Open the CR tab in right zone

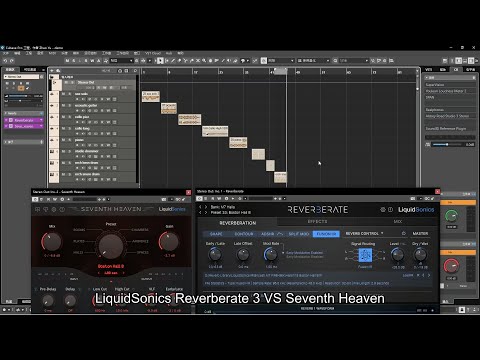[456, 69]
